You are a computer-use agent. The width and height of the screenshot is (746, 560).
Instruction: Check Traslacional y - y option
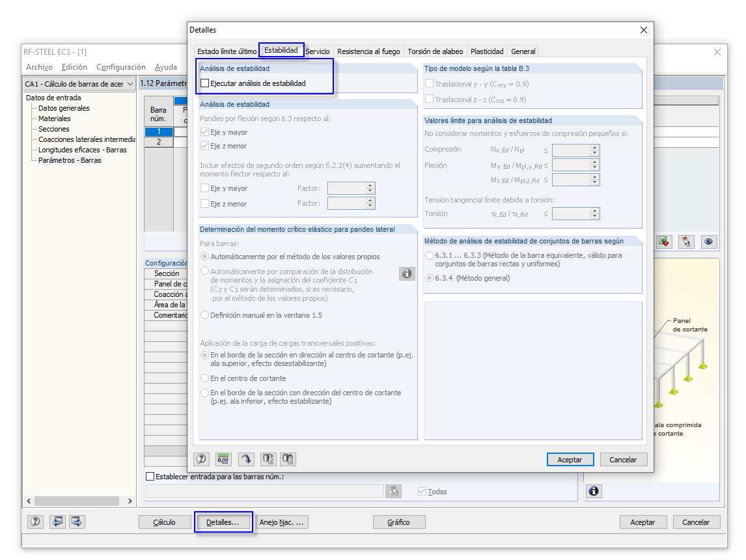coord(429,84)
